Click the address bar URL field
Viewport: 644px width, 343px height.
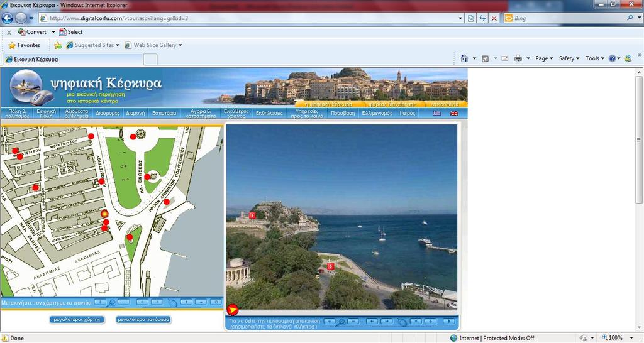(248, 18)
